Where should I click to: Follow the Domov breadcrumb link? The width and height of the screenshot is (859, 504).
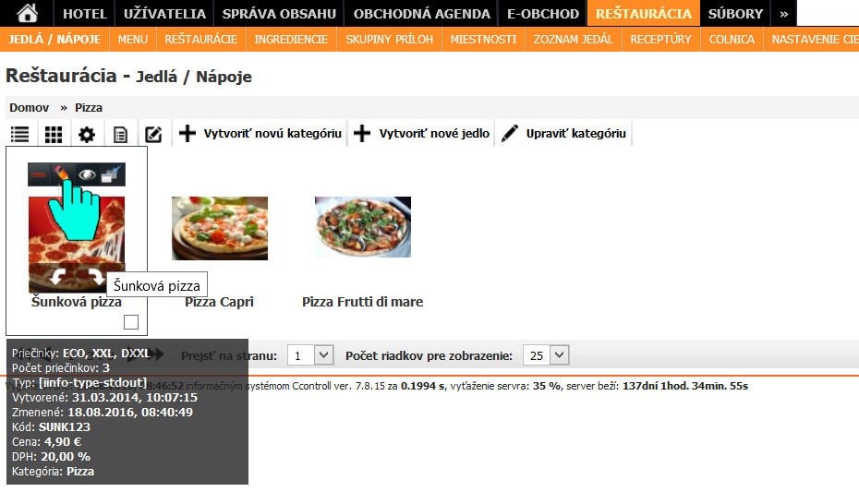tap(29, 108)
